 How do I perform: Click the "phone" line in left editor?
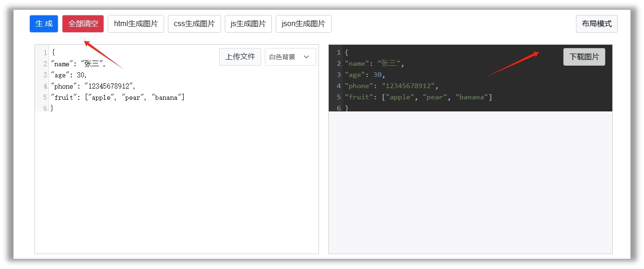pos(93,86)
